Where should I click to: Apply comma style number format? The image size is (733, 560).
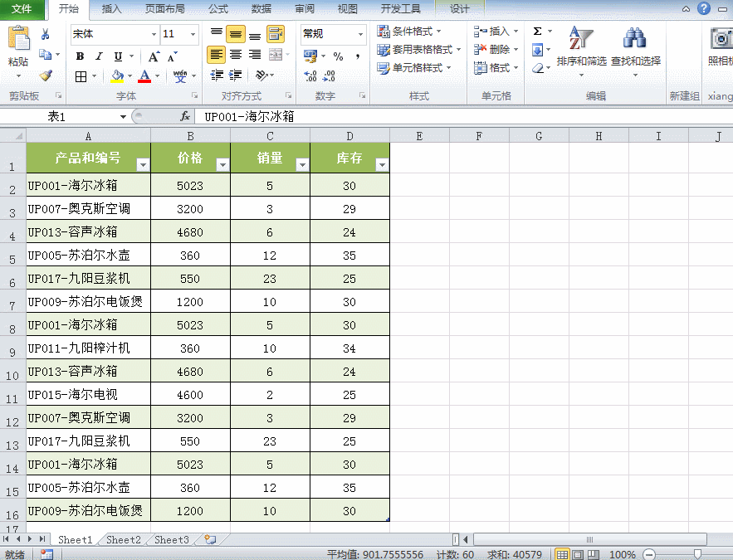coord(358,56)
